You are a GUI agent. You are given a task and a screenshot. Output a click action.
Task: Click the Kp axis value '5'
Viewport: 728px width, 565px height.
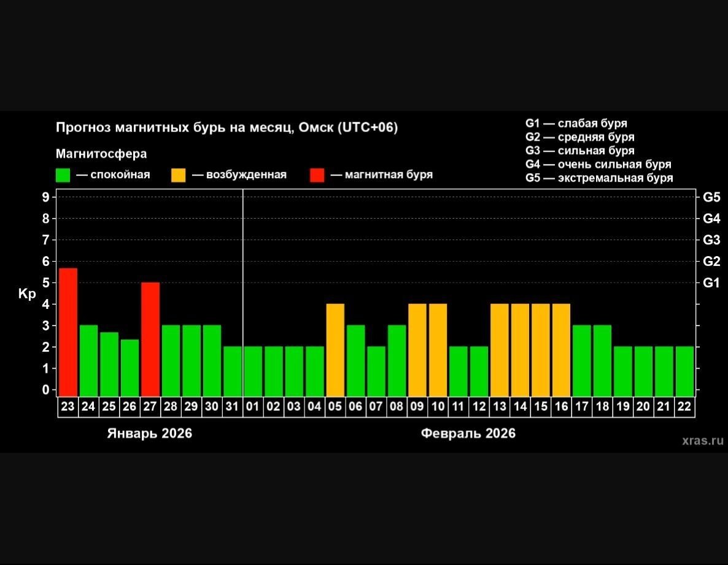(45, 283)
